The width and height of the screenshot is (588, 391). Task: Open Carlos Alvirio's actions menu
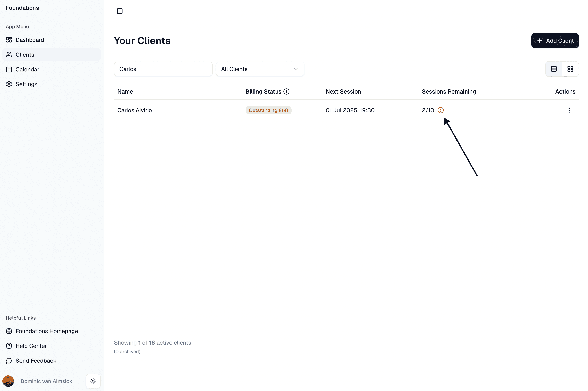point(569,110)
